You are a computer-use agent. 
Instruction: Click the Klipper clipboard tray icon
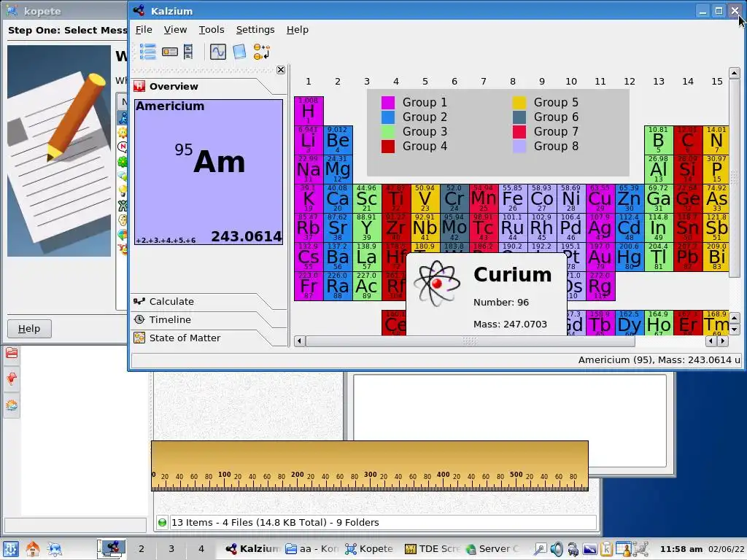click(606, 549)
